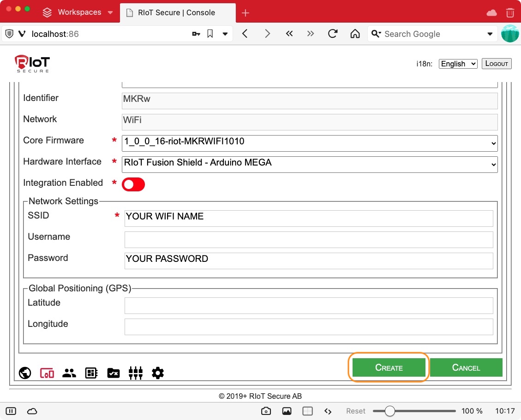This screenshot has height=420, width=521.
Task: Go to browser home page icon
Action: point(355,34)
